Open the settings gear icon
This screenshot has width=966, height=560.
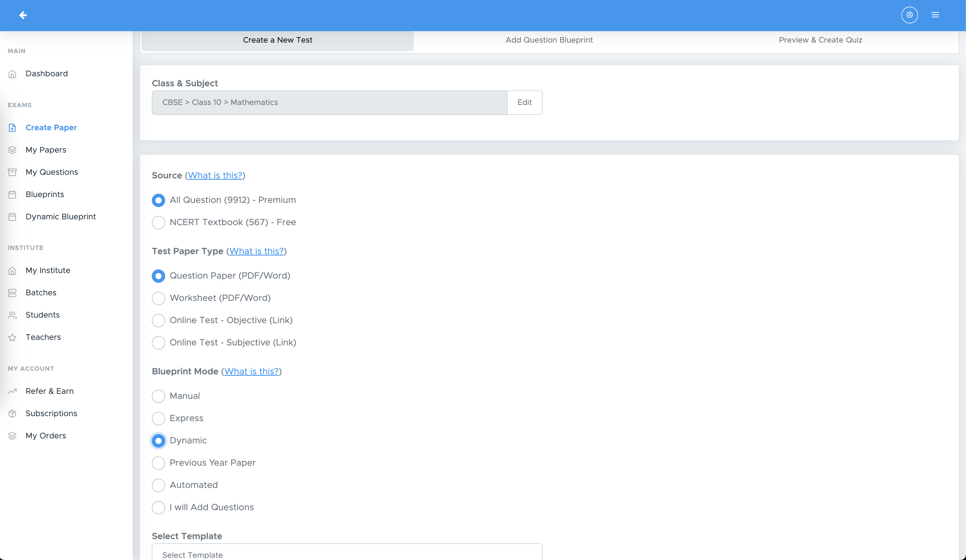click(909, 15)
